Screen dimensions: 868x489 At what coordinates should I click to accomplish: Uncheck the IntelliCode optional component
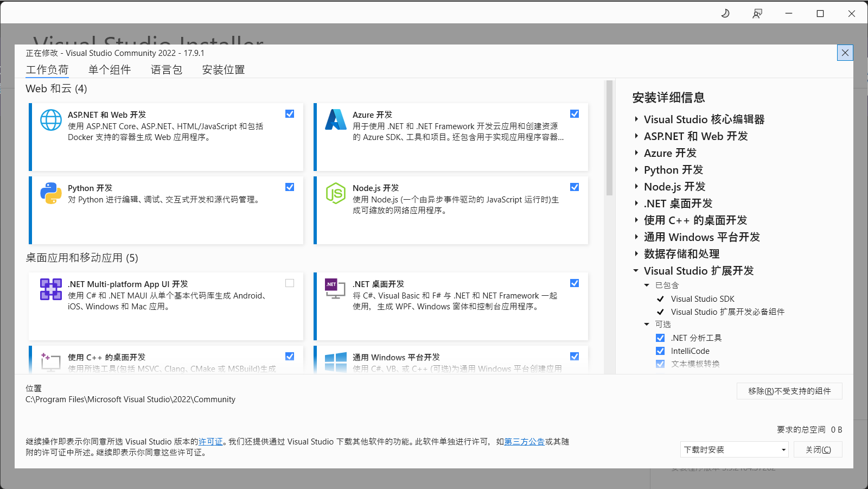pos(660,351)
